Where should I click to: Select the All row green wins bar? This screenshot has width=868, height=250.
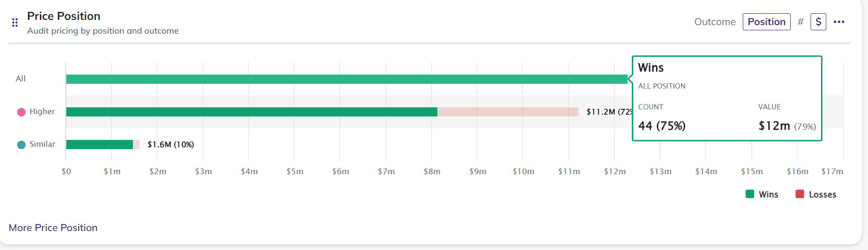click(347, 79)
